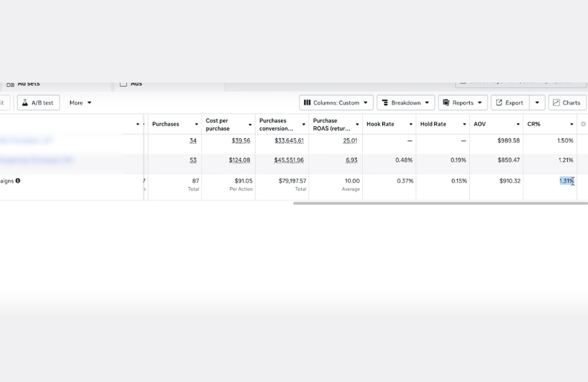The image size is (588, 382).
Task: Click the Hook Rate column header
Action: pos(380,124)
